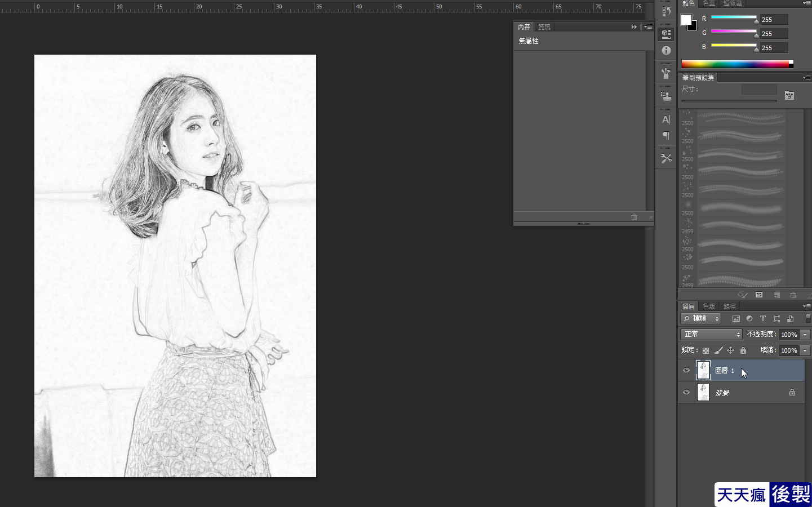The height and width of the screenshot is (507, 812).
Task: Hide 背景 layer visibility eye
Action: tap(686, 392)
